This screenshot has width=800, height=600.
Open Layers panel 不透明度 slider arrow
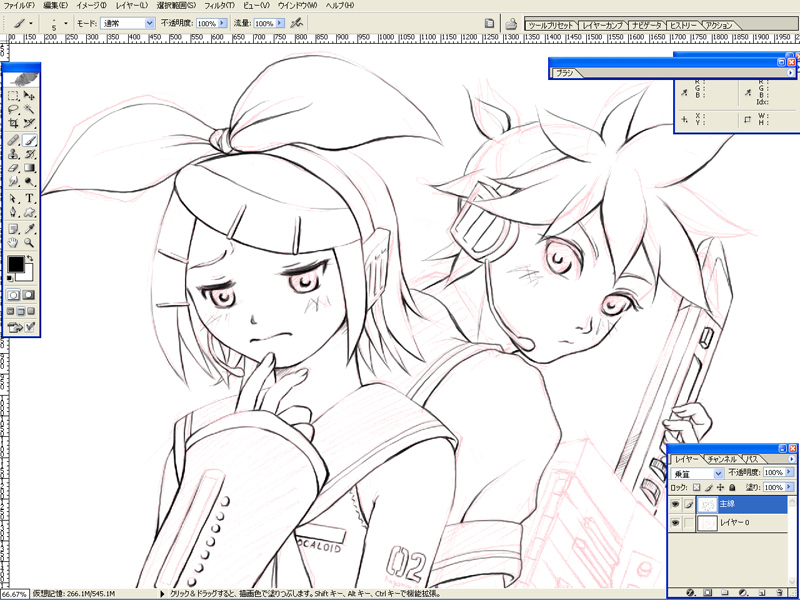(x=789, y=472)
